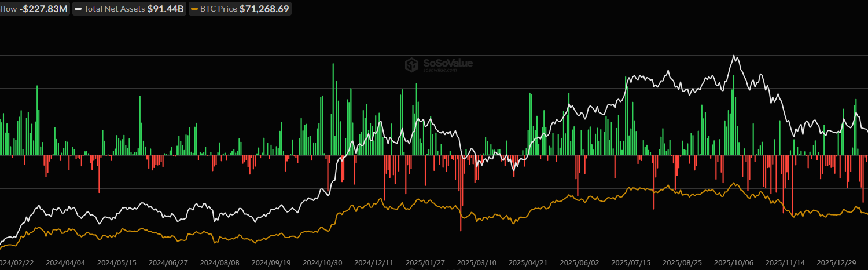
Task: Click the $71,268.69 BTC Price value
Action: [x=264, y=9]
